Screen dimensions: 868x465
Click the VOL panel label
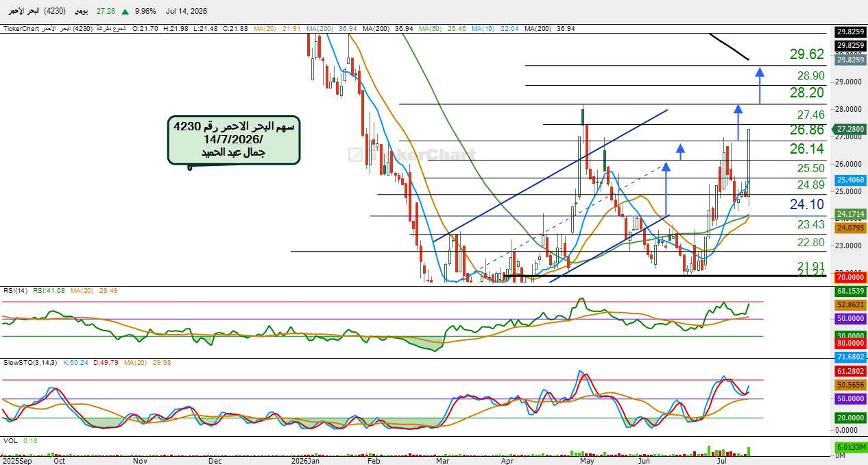(10, 441)
